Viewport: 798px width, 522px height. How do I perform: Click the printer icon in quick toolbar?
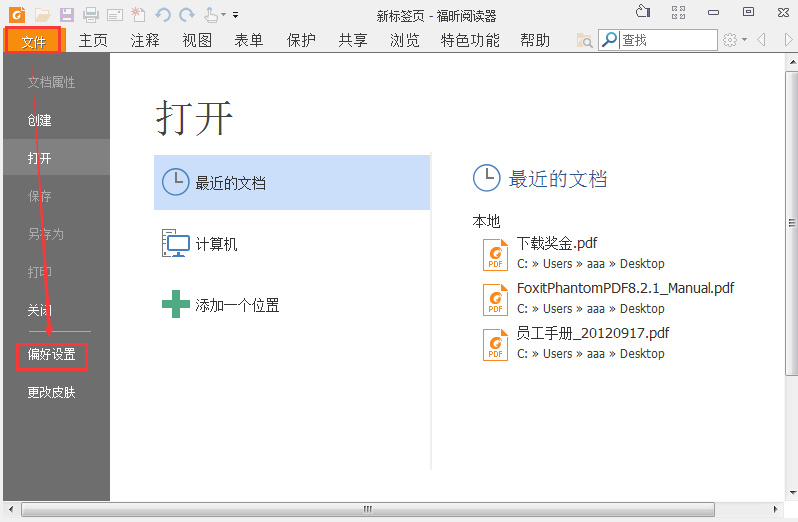91,15
